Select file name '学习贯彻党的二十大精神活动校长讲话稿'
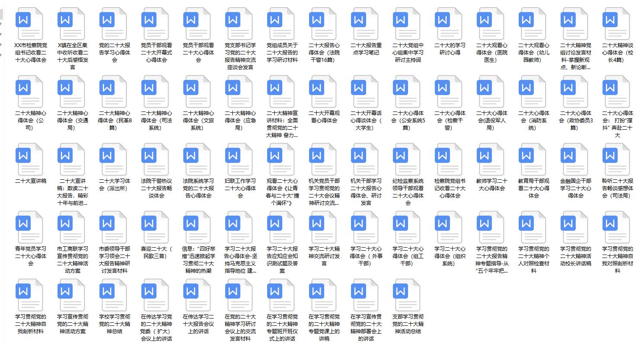The height and width of the screenshot is (344, 644). (x=575, y=256)
